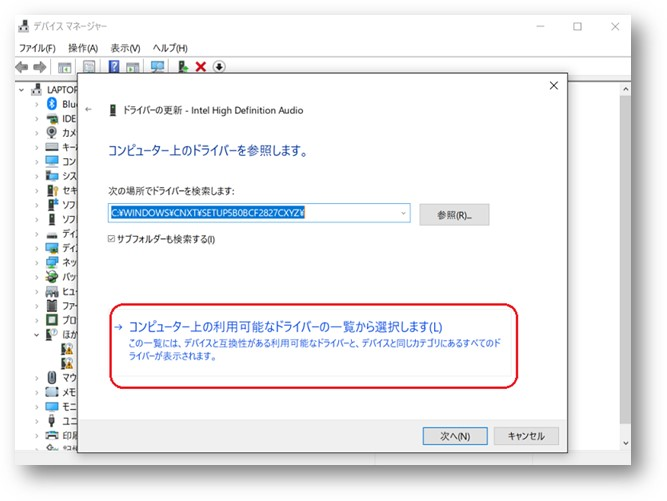The image size is (667, 501).
Task: Expand the camera (カメ) node chevron
Action: (37, 133)
